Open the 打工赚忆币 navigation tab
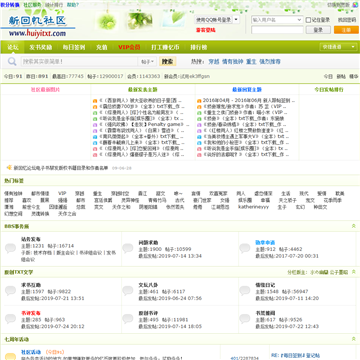 pyautogui.click(x=165, y=47)
